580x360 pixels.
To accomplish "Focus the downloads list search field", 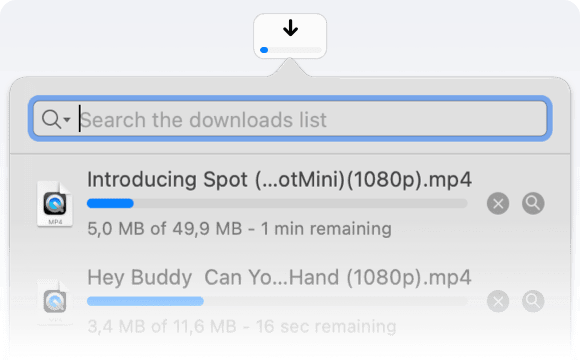I will pos(290,119).
